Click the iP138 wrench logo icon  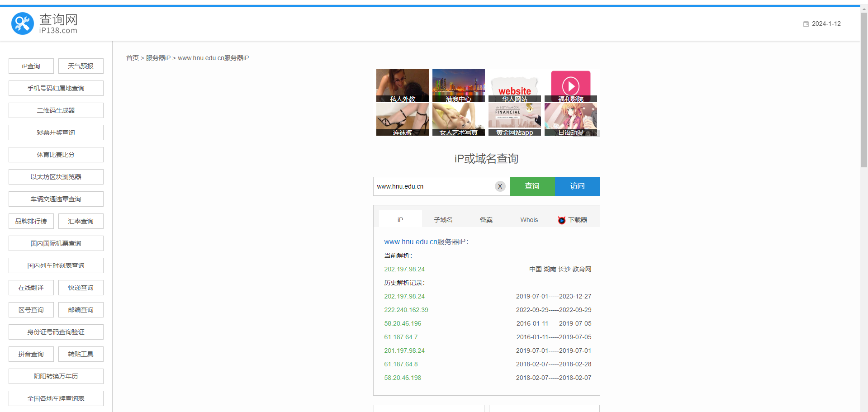tap(23, 24)
